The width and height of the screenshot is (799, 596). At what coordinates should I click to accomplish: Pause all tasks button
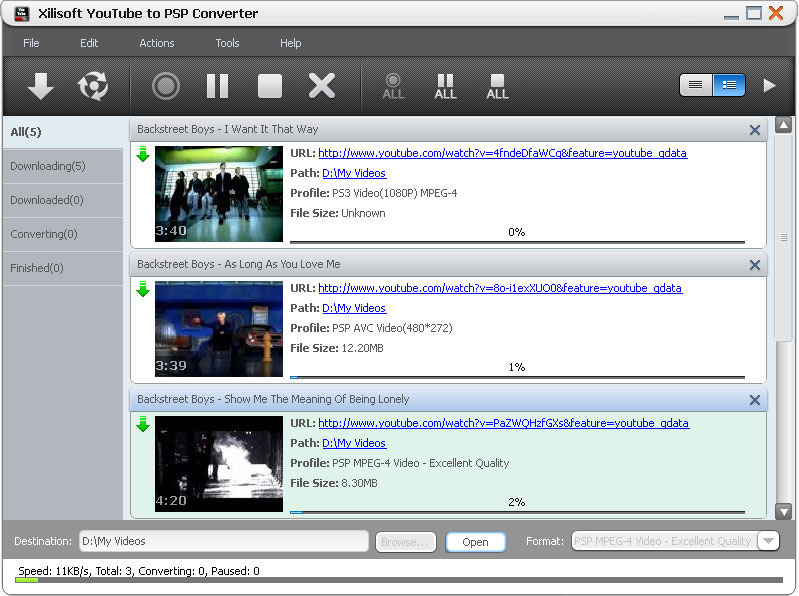click(446, 86)
